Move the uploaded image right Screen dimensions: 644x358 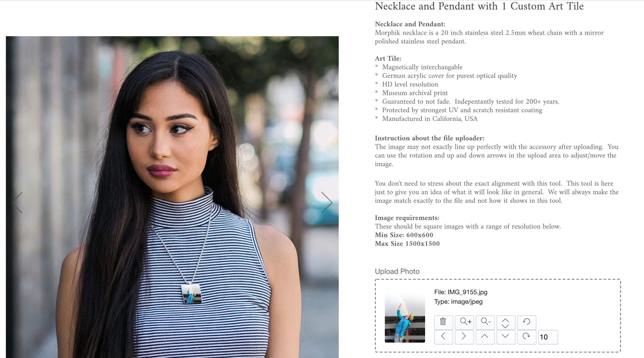point(464,337)
